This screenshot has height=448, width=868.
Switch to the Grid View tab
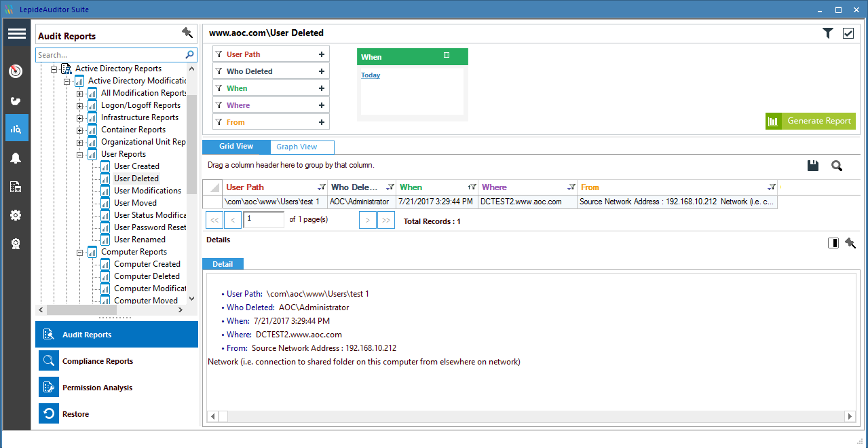click(236, 147)
